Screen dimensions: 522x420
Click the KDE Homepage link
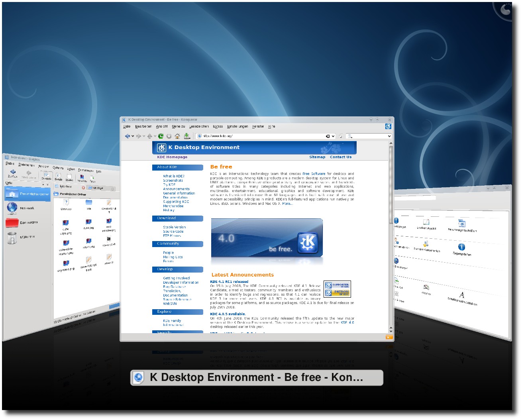coord(172,157)
